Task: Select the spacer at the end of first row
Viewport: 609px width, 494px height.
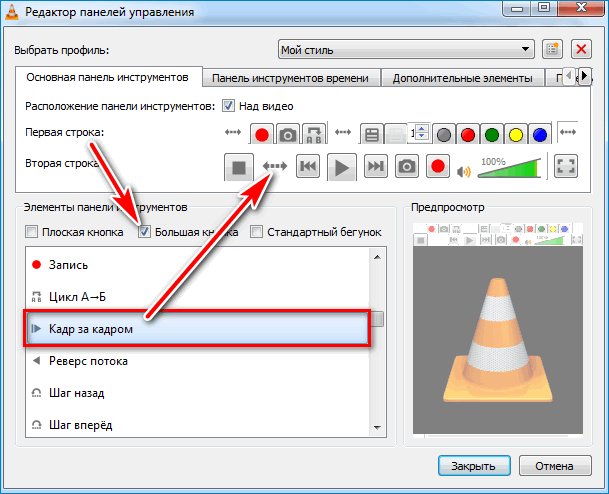Action: tap(567, 132)
